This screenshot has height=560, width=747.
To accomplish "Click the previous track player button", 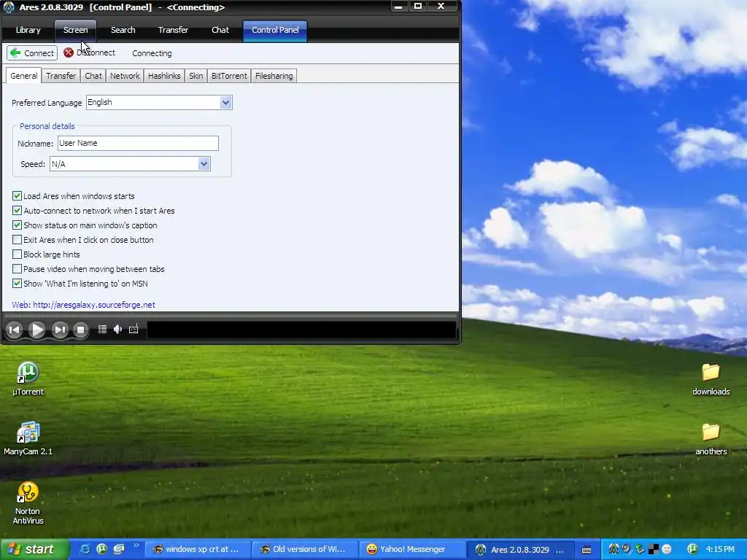I will point(15,330).
